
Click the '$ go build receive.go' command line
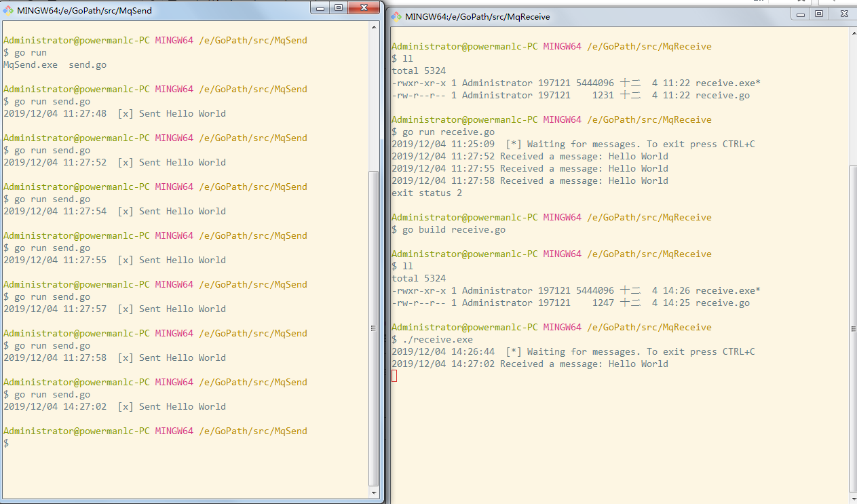point(449,229)
